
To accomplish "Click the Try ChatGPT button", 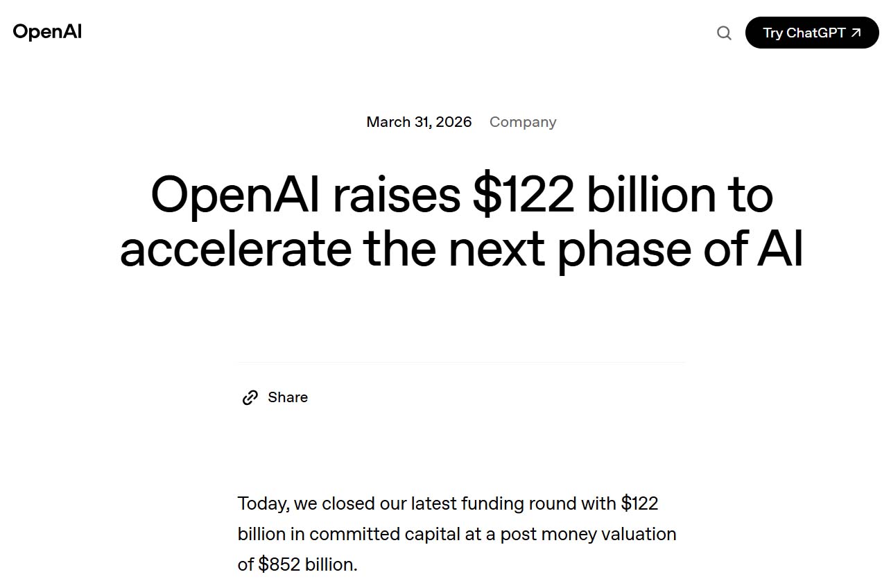I will click(x=812, y=33).
